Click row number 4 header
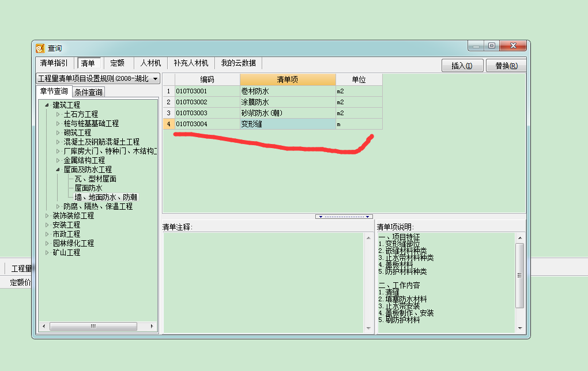This screenshot has height=371, width=588. 169,124
